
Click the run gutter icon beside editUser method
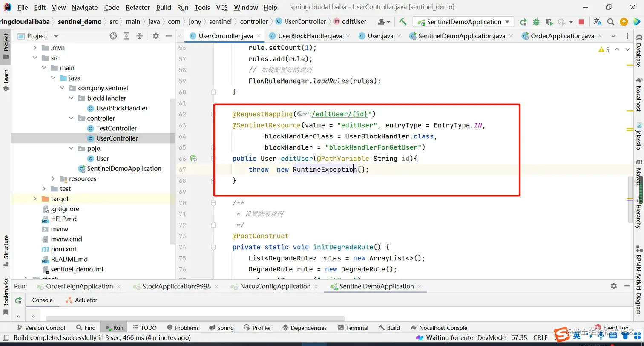click(x=193, y=159)
